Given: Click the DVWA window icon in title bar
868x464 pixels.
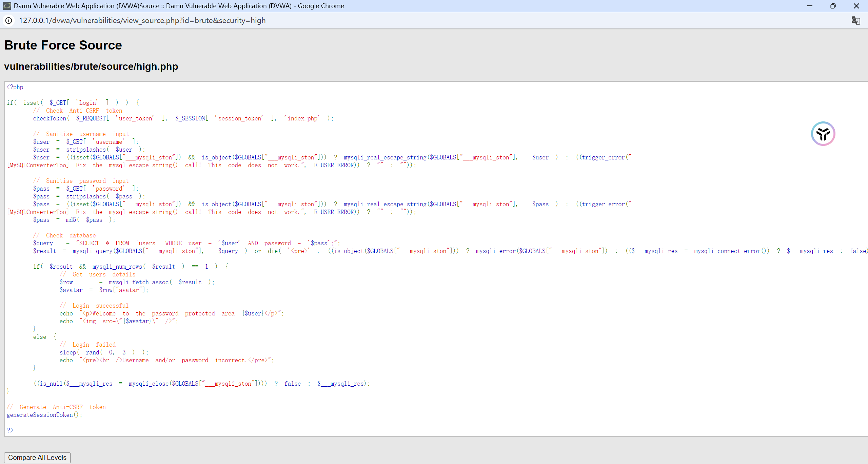Looking at the screenshot, I should (x=7, y=6).
